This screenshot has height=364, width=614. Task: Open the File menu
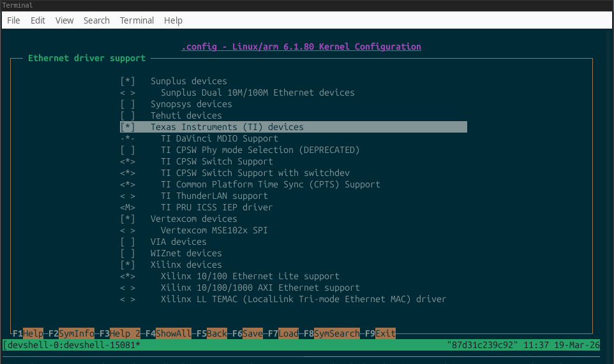[x=13, y=20]
